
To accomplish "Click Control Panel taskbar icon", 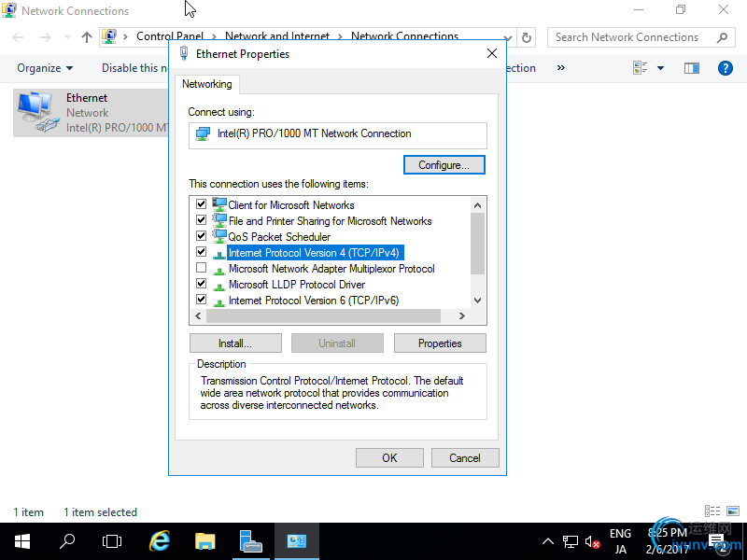I will (x=297, y=541).
